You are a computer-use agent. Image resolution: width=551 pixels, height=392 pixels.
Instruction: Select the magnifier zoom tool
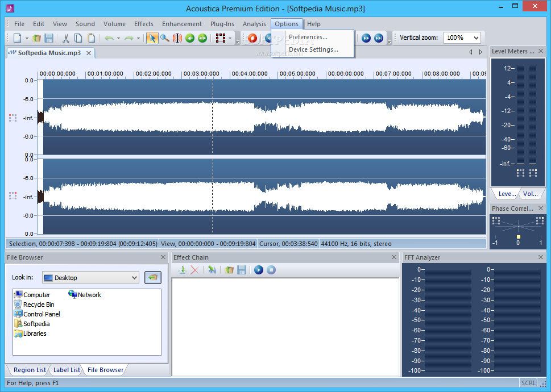pos(164,38)
